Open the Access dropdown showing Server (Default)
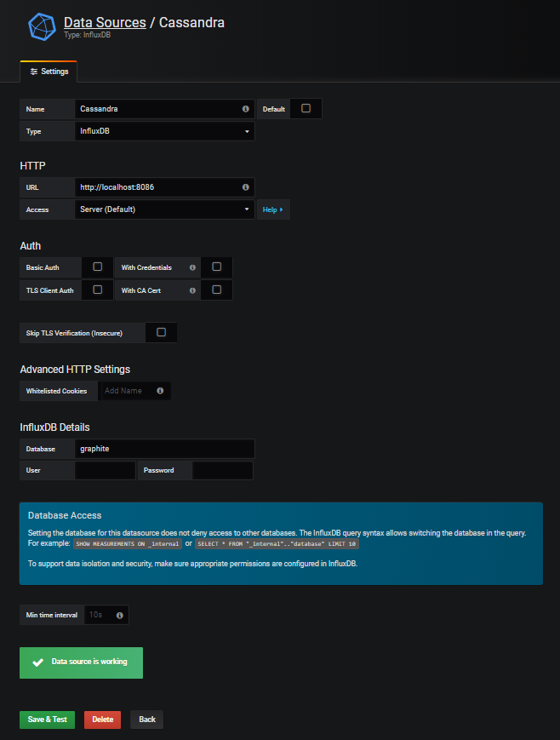The height and width of the screenshot is (740, 560). [164, 209]
